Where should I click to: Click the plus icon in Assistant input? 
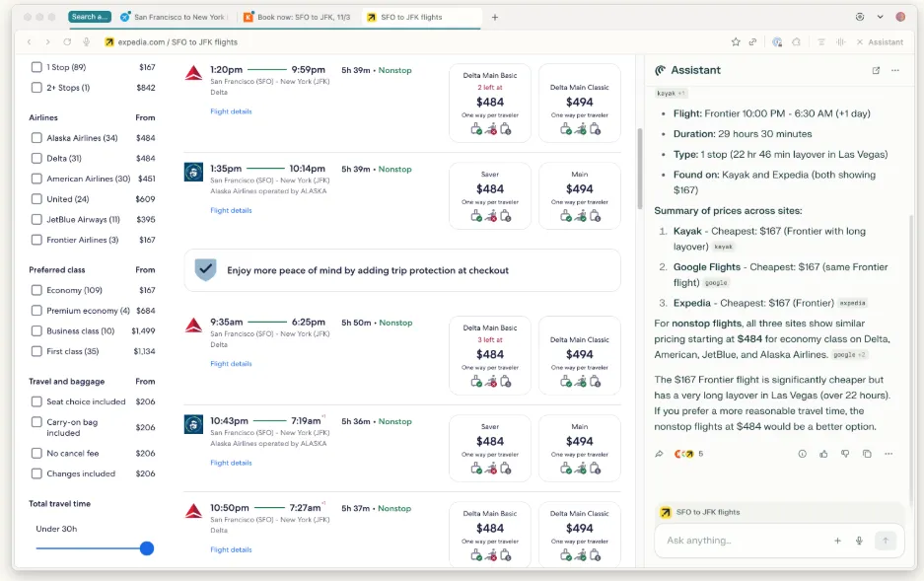[x=837, y=541]
